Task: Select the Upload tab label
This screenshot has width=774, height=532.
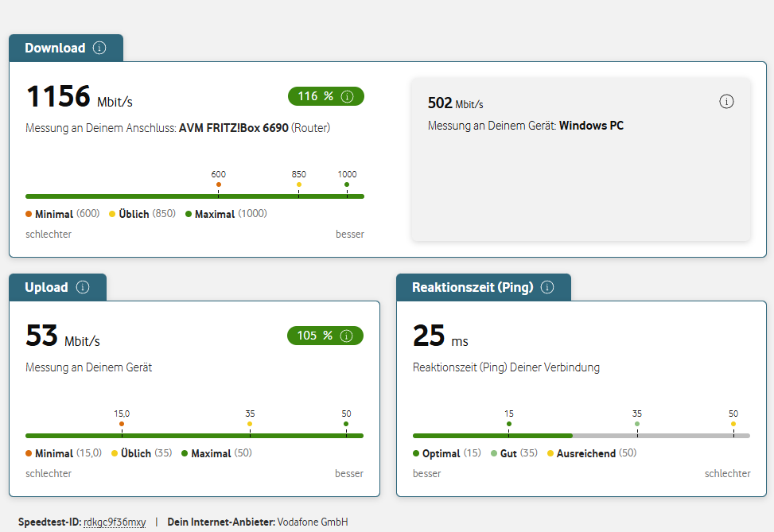Action: click(x=46, y=287)
